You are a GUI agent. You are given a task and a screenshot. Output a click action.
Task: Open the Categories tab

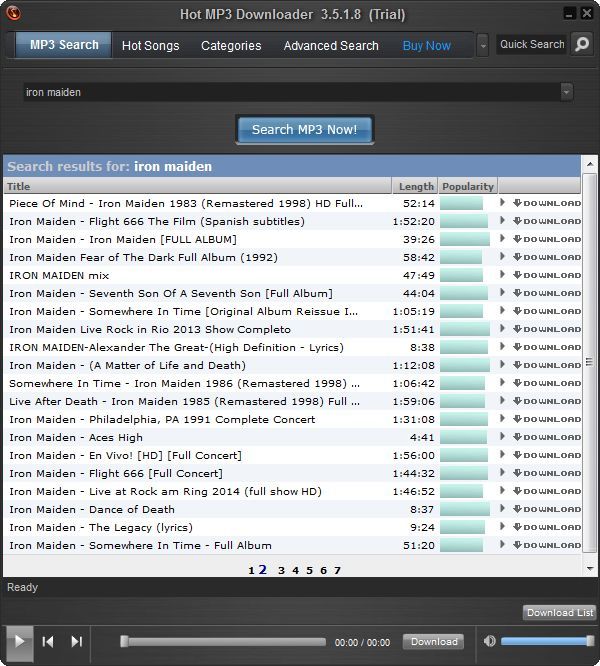[x=231, y=45]
